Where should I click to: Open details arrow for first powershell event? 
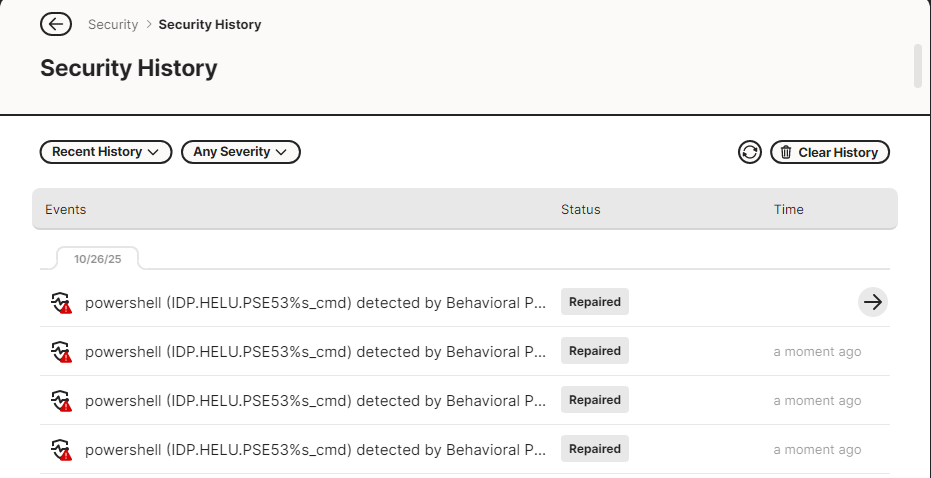873,302
